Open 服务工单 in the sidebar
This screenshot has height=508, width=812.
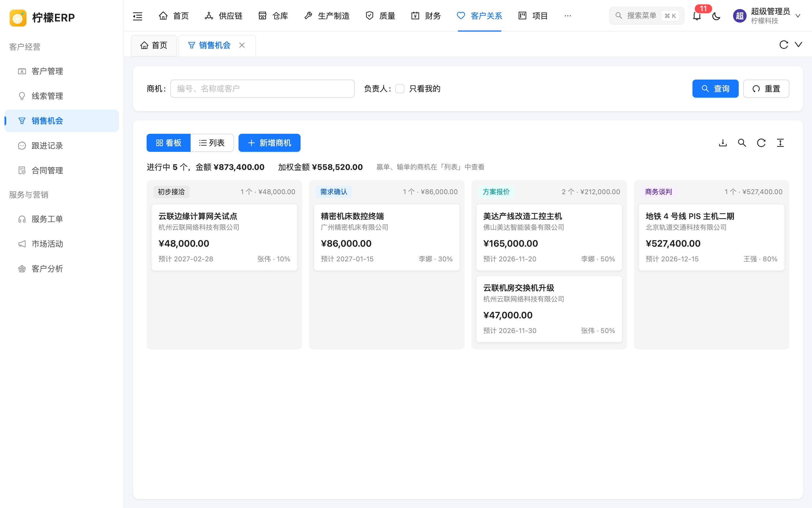(x=62, y=219)
